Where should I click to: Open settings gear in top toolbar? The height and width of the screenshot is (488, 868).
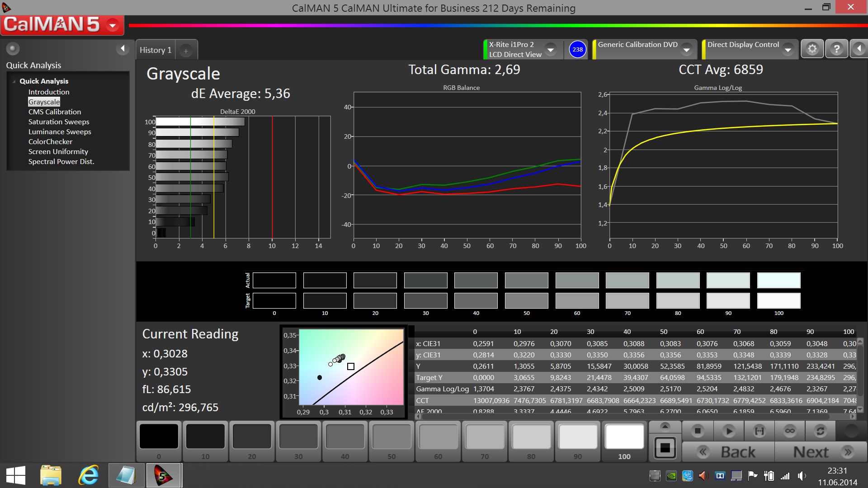click(812, 49)
